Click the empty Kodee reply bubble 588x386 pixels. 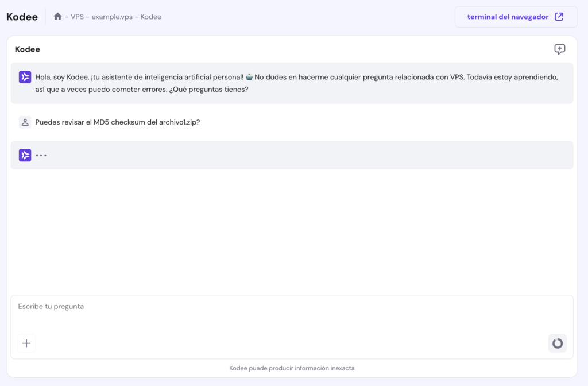287,155
